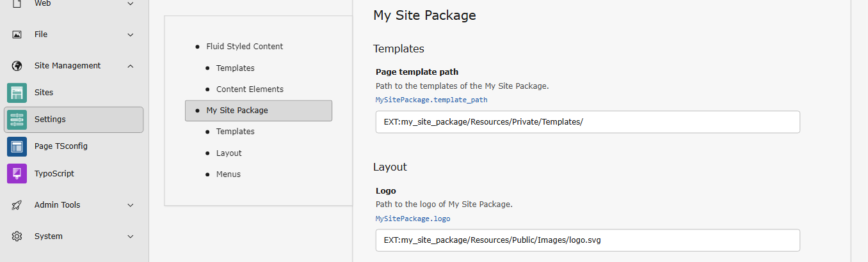Expand the System group chevron
This screenshot has height=262, width=868.
(131, 236)
